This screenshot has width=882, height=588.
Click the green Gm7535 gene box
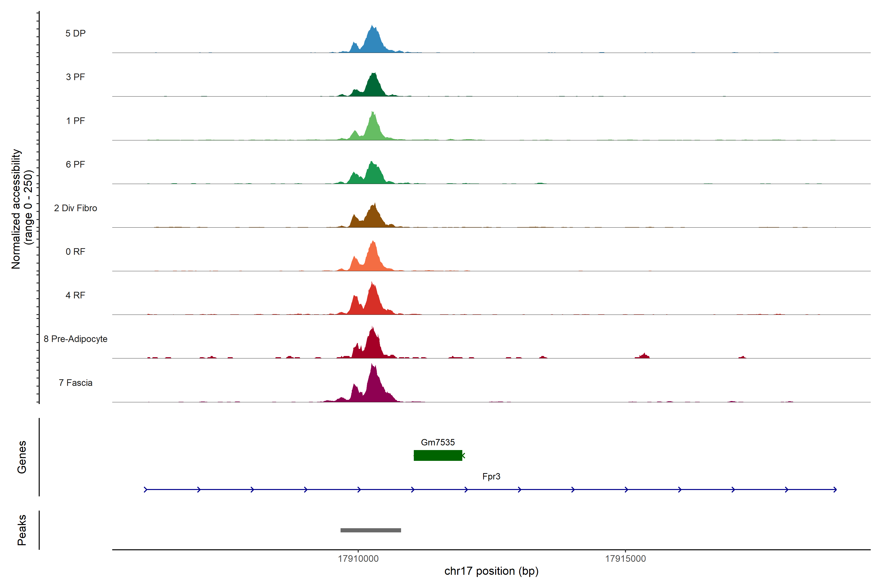[438, 455]
